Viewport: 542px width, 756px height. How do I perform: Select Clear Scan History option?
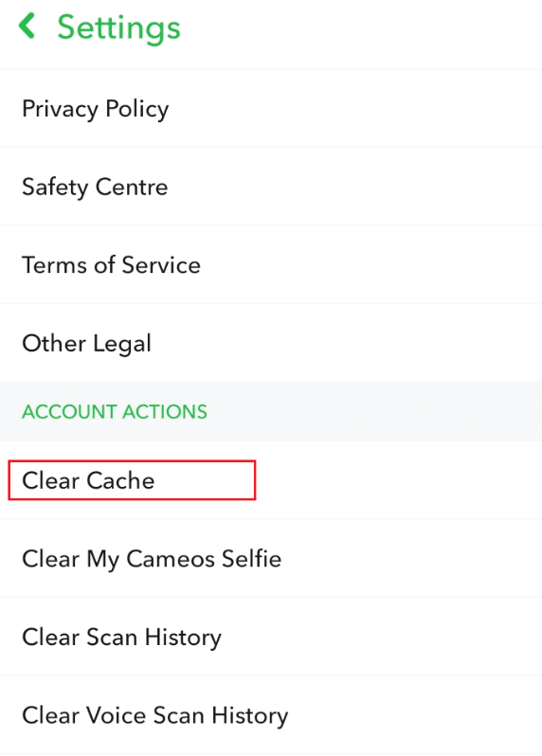point(271,637)
